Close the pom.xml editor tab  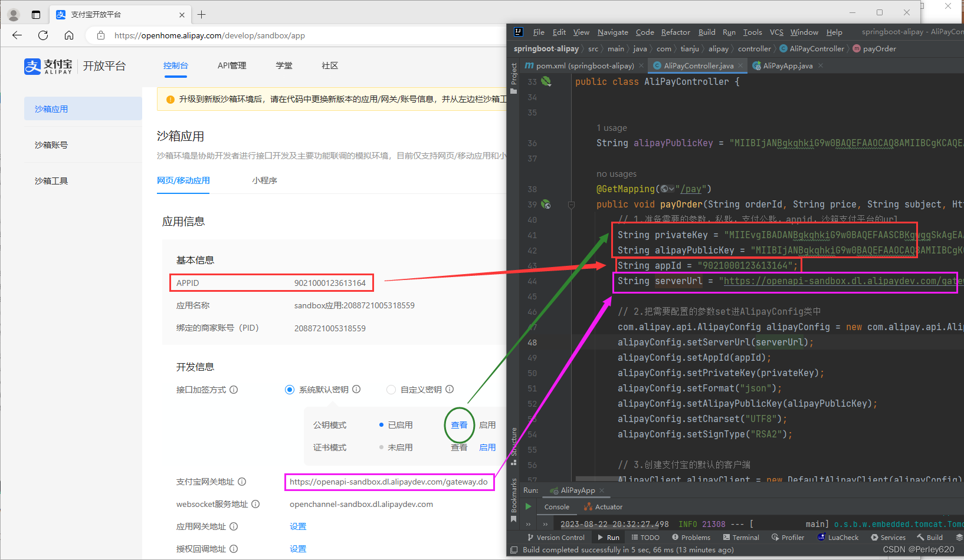click(641, 65)
